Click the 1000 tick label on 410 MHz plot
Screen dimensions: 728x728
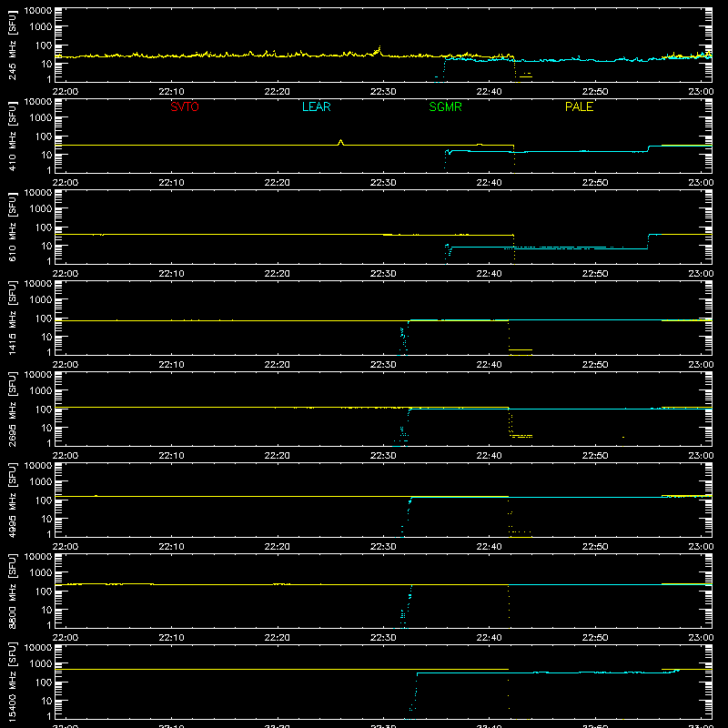[x=41, y=118]
